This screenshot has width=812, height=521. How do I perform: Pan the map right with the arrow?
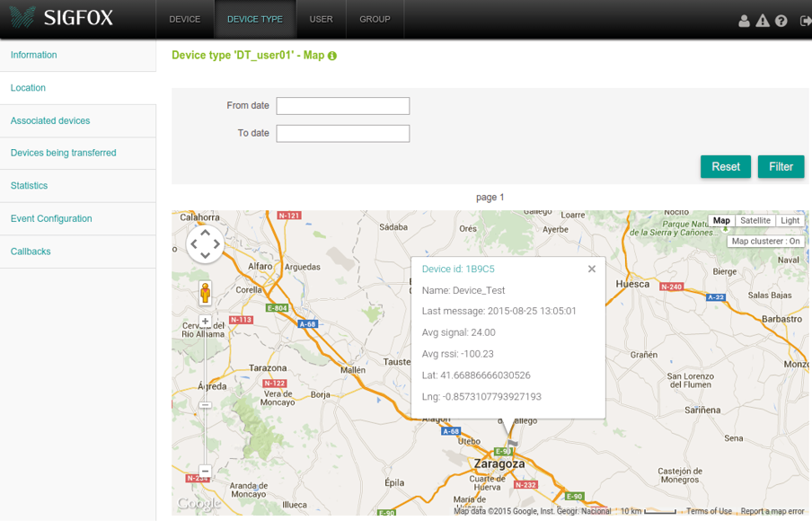pos(216,244)
